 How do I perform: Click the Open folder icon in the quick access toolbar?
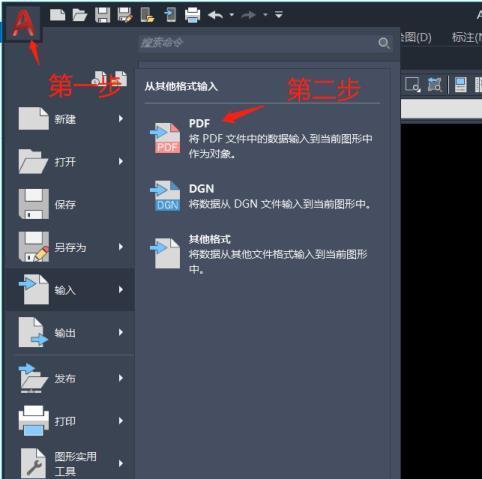[x=80, y=15]
